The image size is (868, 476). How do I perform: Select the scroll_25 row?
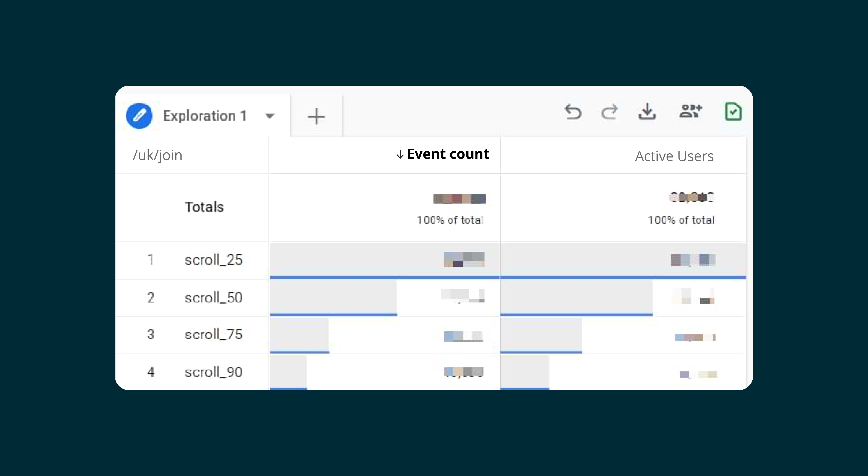coord(214,260)
